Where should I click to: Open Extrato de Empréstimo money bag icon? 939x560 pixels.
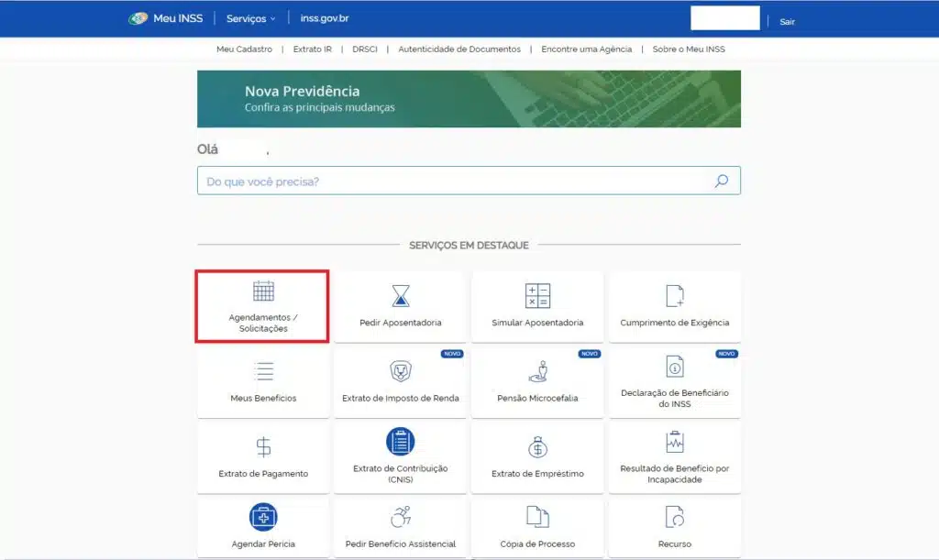tap(537, 447)
